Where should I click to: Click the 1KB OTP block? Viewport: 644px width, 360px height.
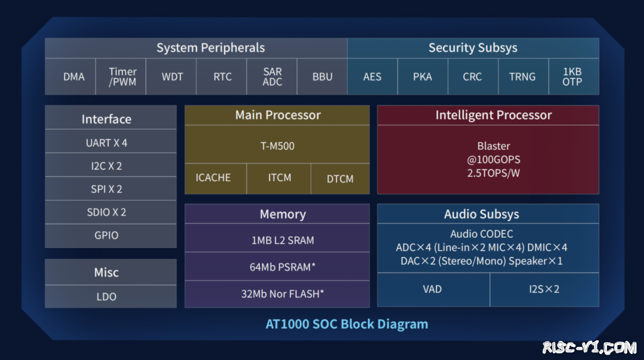click(572, 77)
